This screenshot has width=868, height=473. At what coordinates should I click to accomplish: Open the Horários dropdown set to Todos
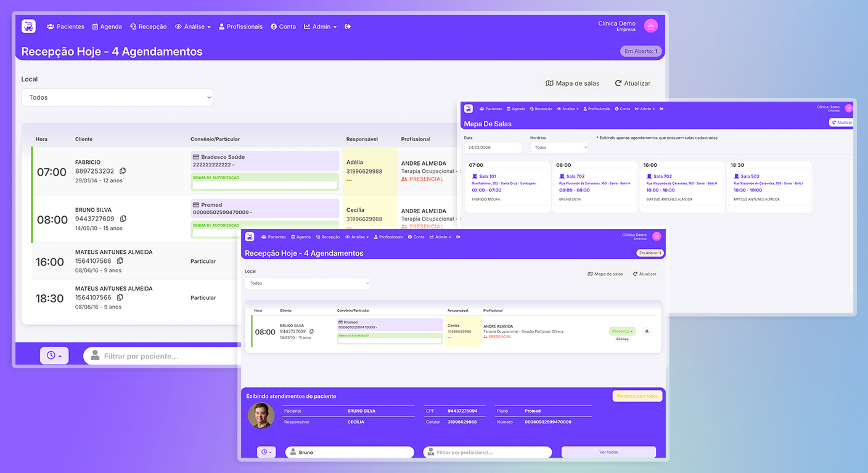[559, 148]
